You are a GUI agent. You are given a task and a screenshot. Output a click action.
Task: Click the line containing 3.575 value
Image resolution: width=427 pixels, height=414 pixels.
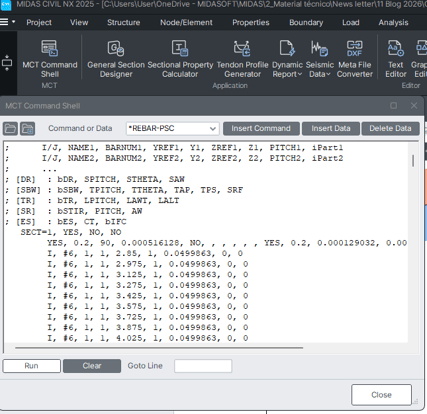pos(148,306)
